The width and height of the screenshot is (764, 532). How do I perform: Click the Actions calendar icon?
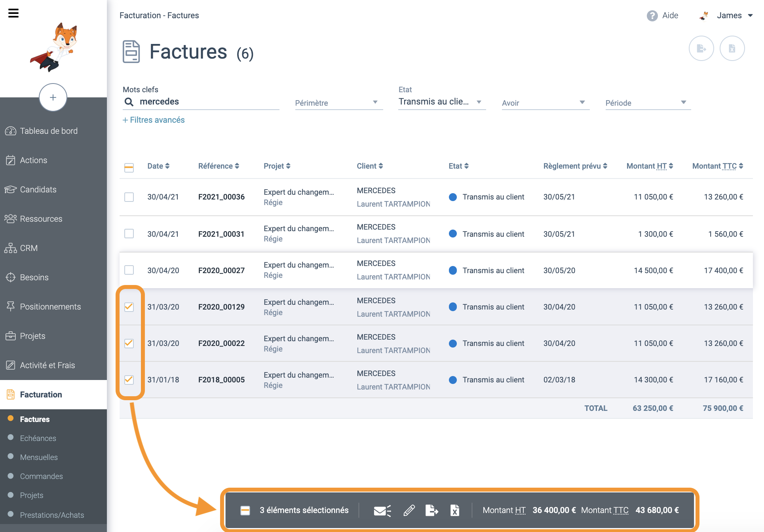pyautogui.click(x=10, y=160)
